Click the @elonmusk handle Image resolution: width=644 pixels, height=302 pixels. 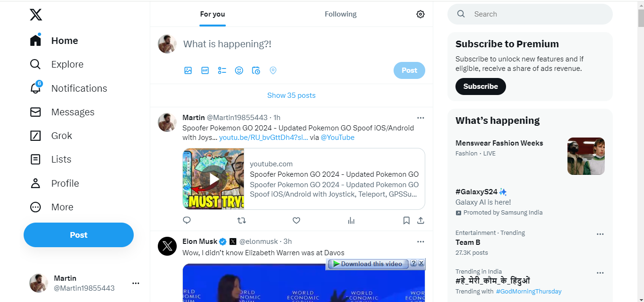[259, 241]
